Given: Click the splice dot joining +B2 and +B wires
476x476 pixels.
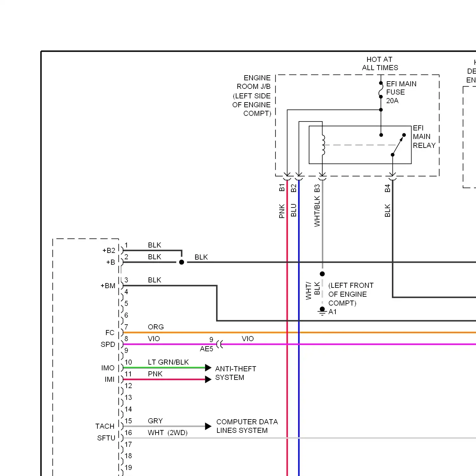Looking at the screenshot, I should tap(182, 262).
